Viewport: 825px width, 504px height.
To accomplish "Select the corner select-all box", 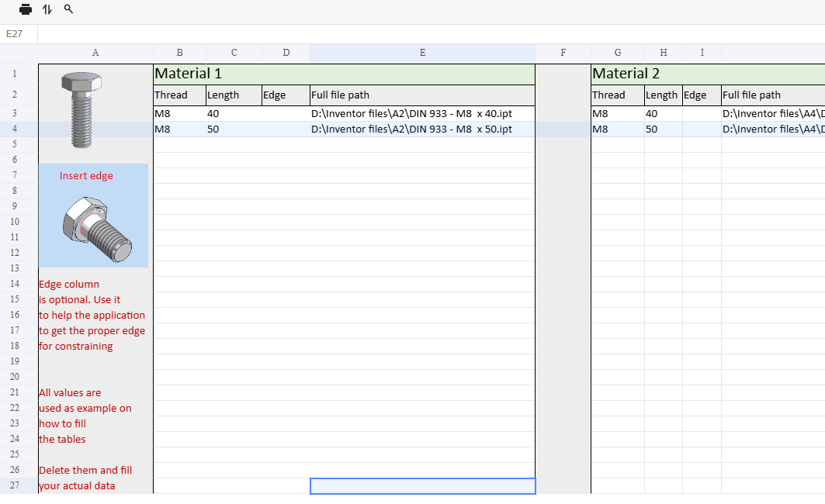I will 19,53.
